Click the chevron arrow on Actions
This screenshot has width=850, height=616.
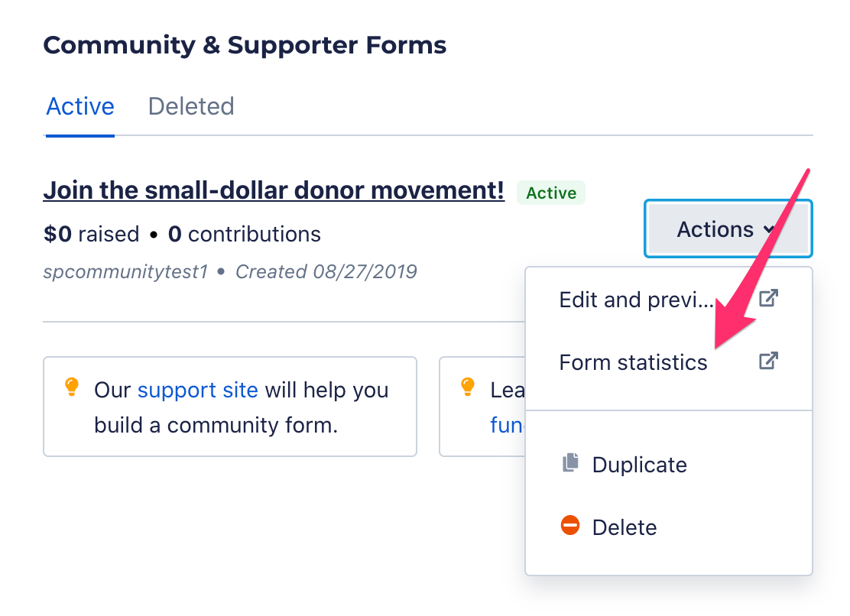pyautogui.click(x=769, y=230)
